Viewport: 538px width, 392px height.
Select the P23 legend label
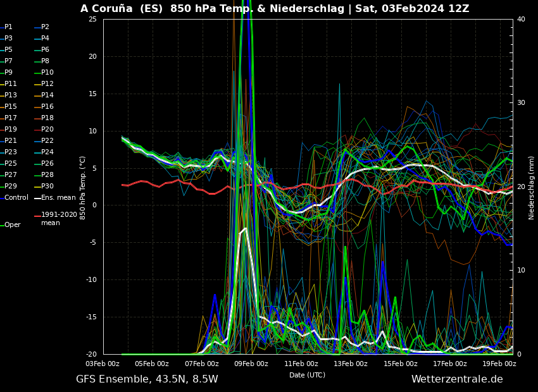tap(11, 152)
